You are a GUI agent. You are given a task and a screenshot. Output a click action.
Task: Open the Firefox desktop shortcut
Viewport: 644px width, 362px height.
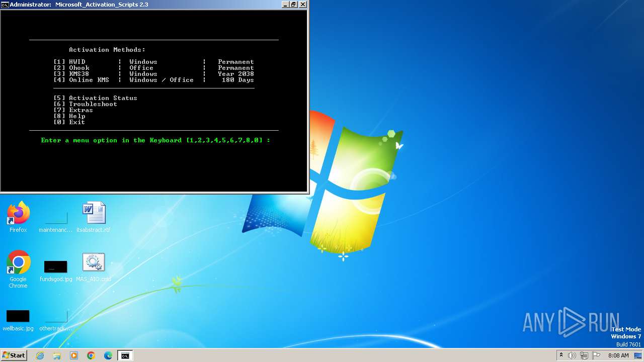click(x=18, y=217)
